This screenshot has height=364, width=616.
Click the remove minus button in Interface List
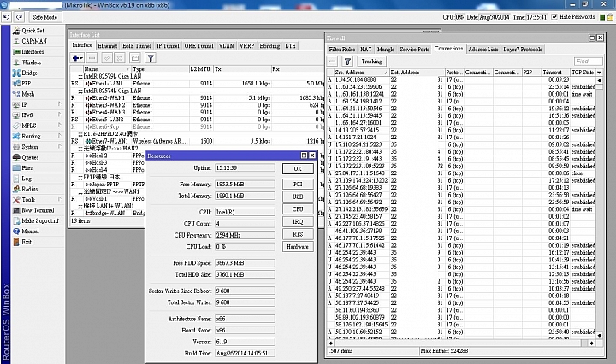coord(92,58)
